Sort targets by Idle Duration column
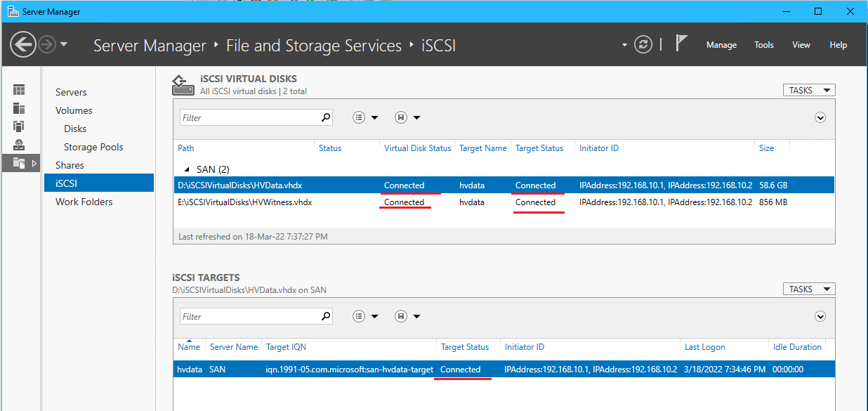Image resolution: width=868 pixels, height=411 pixels. pos(797,347)
